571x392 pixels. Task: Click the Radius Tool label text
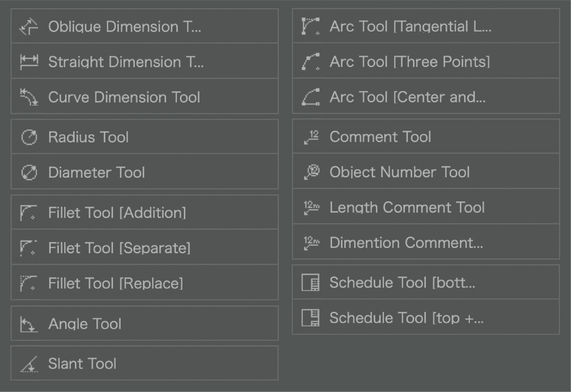tap(88, 137)
